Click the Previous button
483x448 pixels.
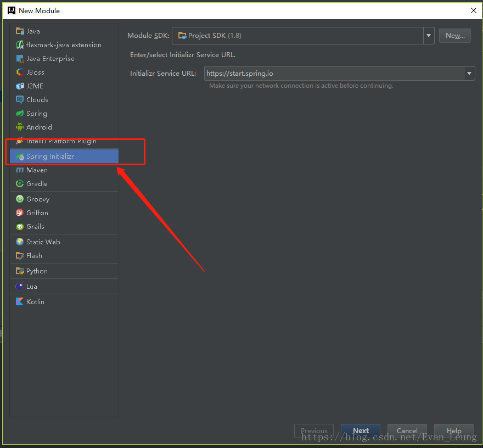(314, 430)
